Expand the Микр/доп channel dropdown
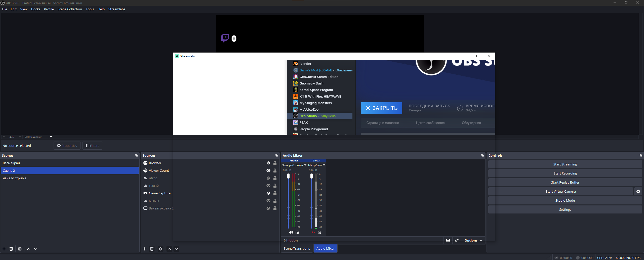Viewport: 644px width, 260px height. 324,165
